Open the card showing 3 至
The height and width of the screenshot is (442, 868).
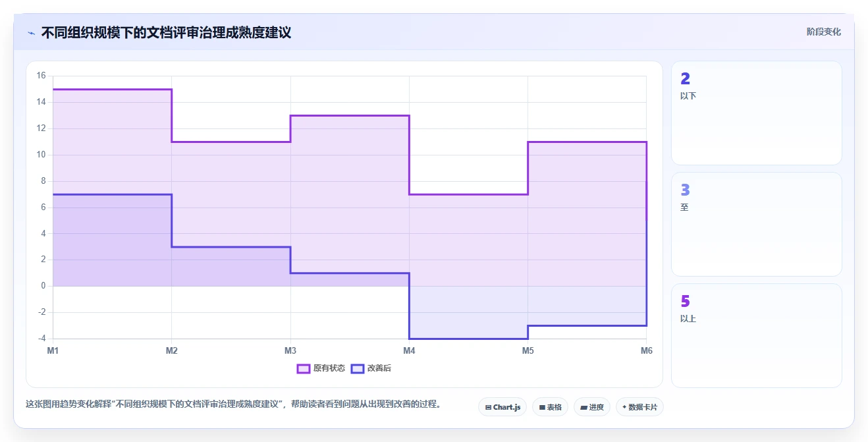tap(756, 224)
